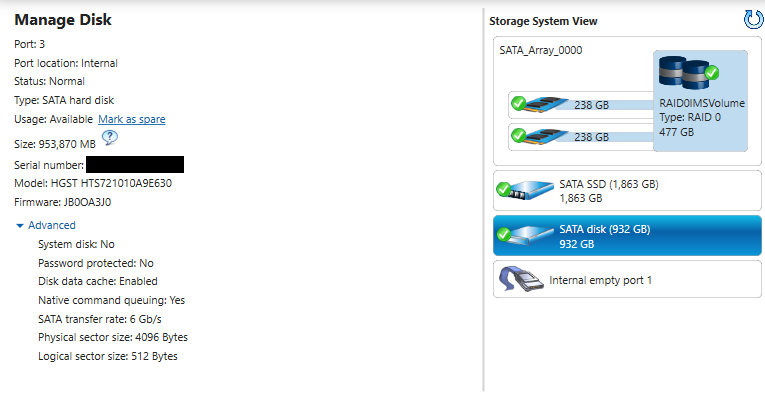Click the first 238 GB array disk icon
This screenshot has height=393, width=765.
pyautogui.click(x=539, y=104)
